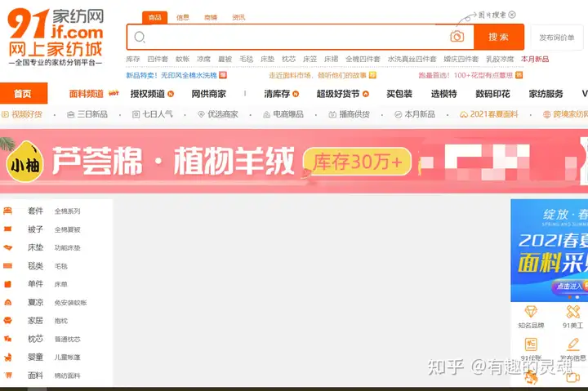This screenshot has width=588, height=391.
Task: Open 91美工 design tools icon
Action: point(573,312)
